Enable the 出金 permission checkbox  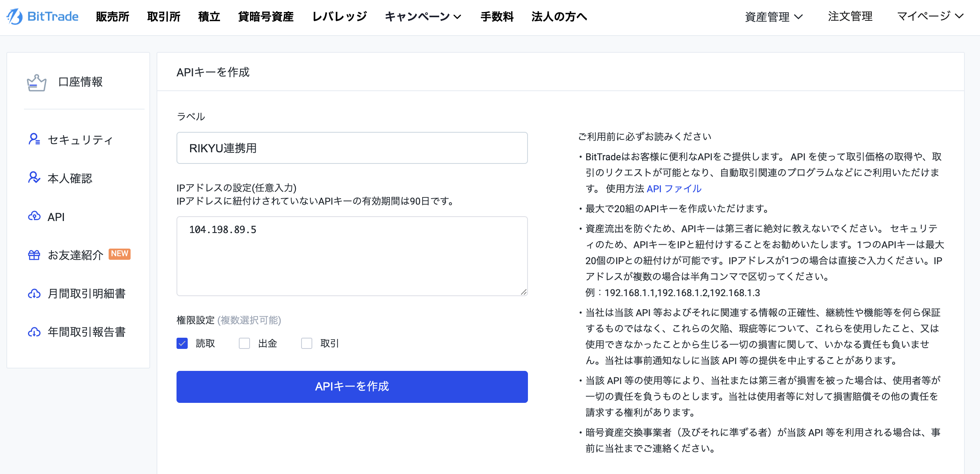click(244, 343)
